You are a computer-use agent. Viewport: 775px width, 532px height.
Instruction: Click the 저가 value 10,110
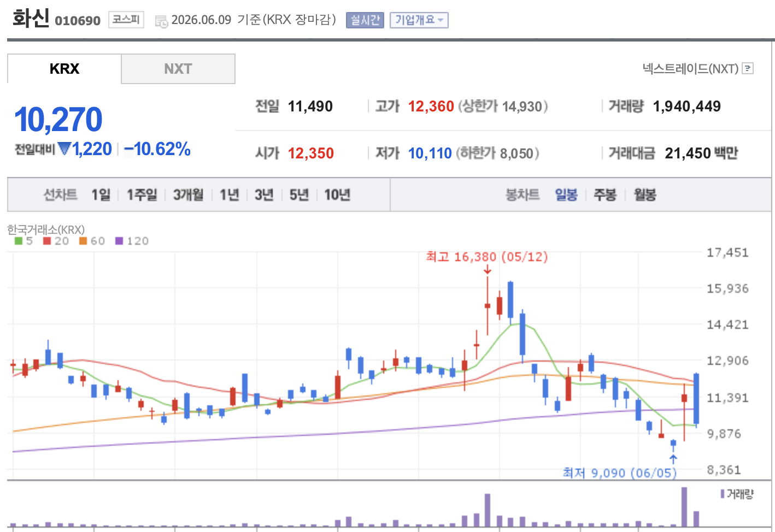coord(430,153)
